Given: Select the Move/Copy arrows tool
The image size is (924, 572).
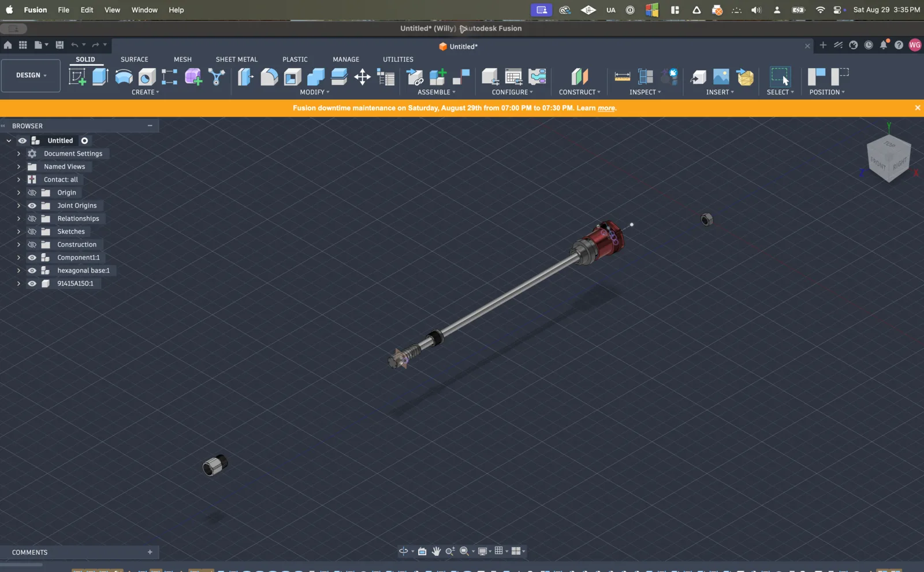Looking at the screenshot, I should point(362,77).
